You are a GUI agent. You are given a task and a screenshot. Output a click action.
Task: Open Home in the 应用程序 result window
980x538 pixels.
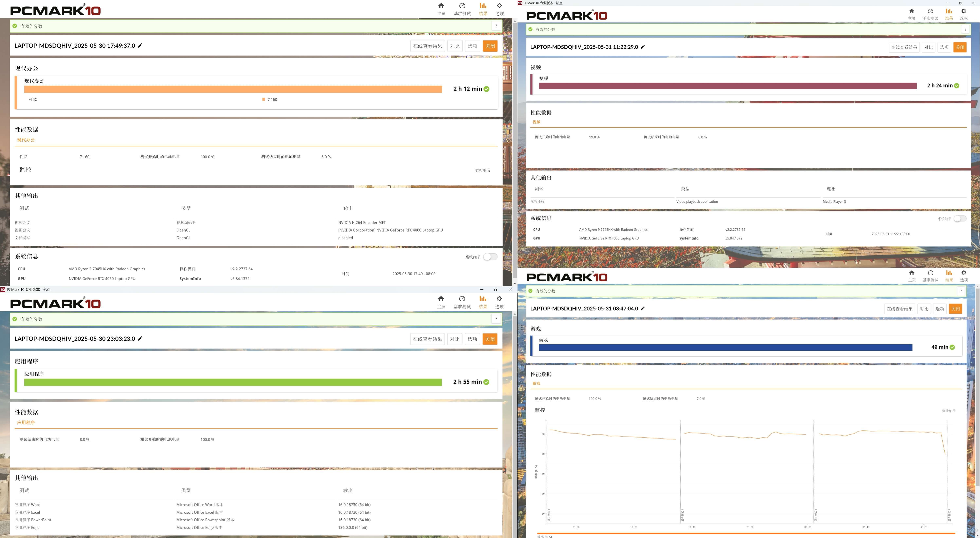click(x=441, y=302)
